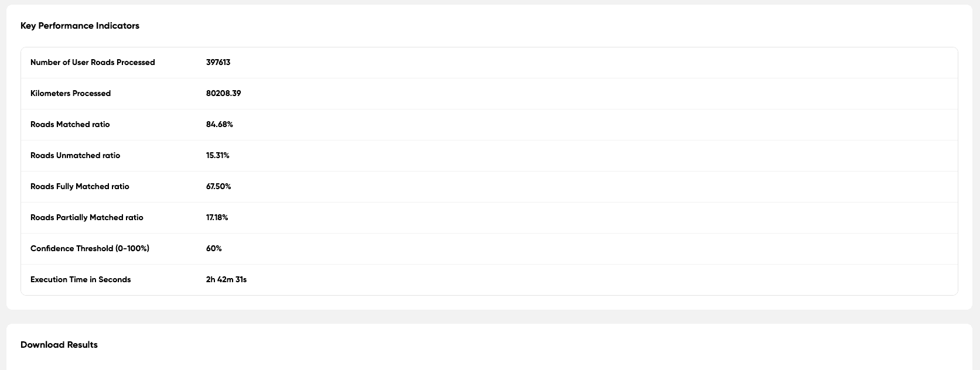
Task: Select the 84.68% matched value
Action: [219, 125]
